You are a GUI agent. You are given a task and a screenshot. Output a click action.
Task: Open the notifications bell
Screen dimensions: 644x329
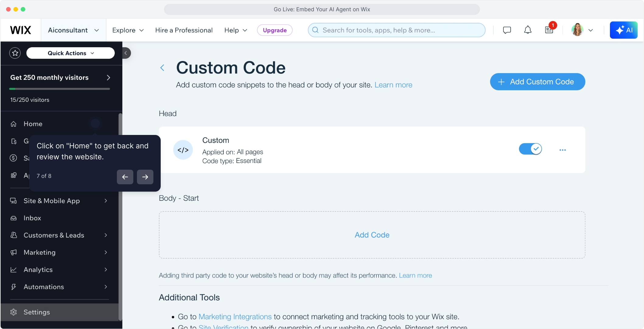pyautogui.click(x=528, y=30)
